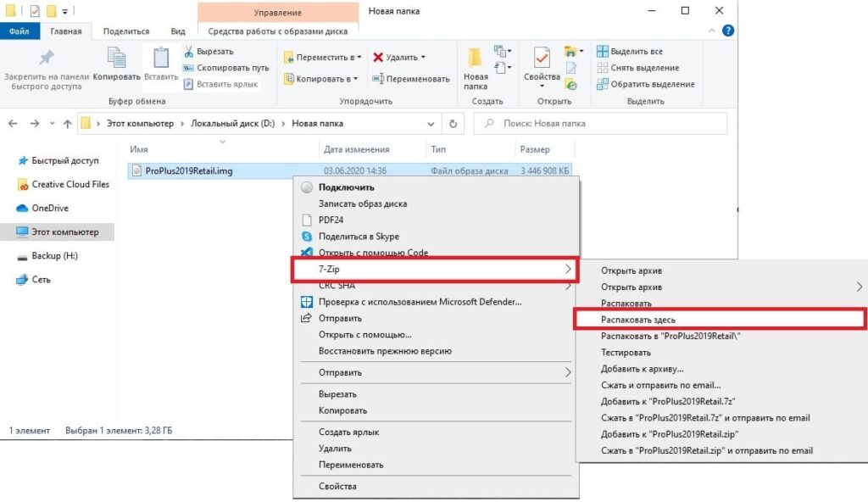
Task: Switch to the Вид ribbon tab
Action: 178,31
